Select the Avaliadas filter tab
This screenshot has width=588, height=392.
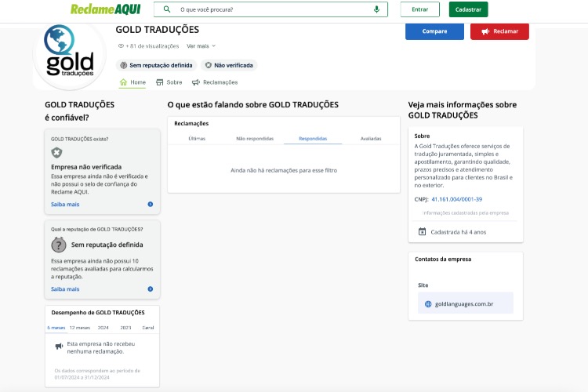coord(371,139)
